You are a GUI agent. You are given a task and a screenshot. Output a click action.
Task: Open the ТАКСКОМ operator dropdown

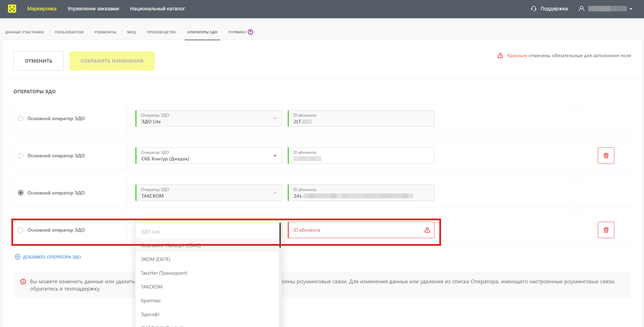pos(209,193)
